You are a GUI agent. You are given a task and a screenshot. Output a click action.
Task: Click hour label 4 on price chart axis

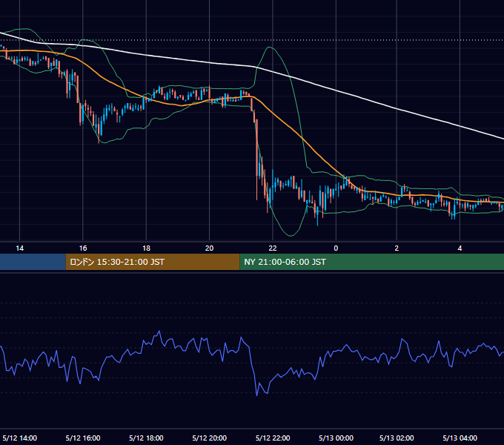pos(460,248)
